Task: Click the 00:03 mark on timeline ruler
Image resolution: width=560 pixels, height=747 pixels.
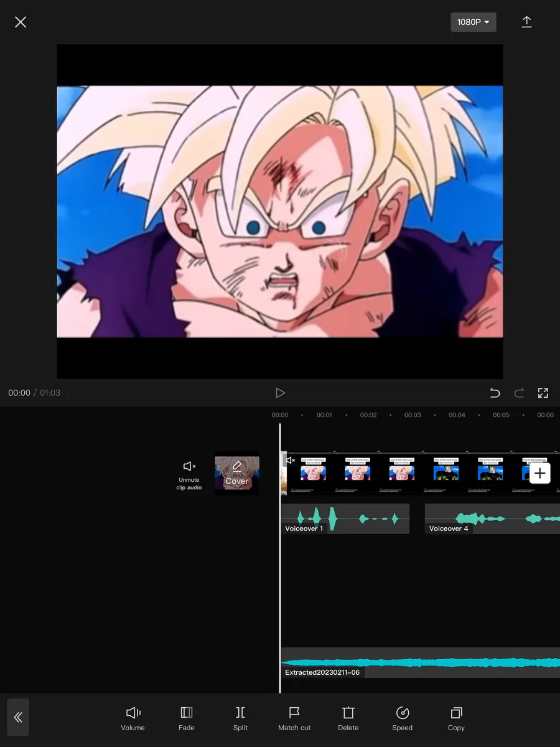Action: click(413, 415)
